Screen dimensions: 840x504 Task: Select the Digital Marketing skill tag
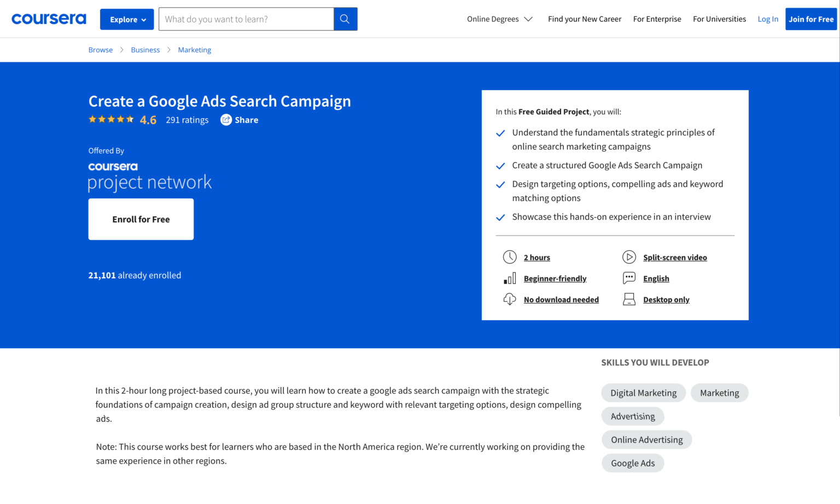point(644,393)
